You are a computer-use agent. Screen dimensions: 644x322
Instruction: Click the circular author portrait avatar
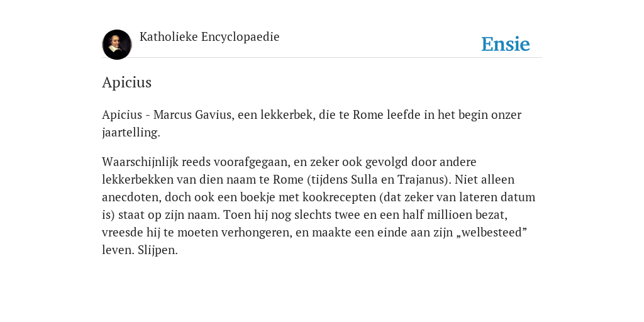click(117, 45)
